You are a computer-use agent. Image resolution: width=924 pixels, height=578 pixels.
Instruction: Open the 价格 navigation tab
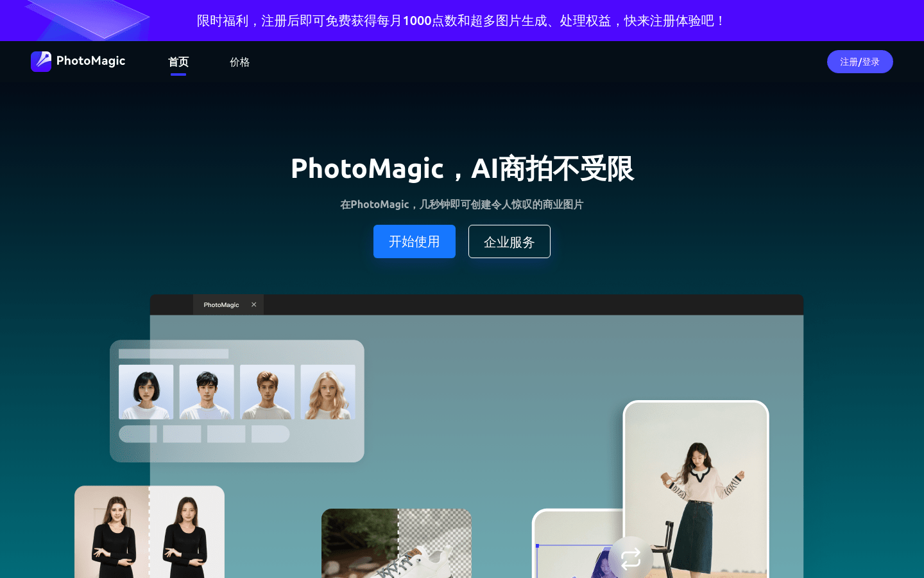(239, 62)
